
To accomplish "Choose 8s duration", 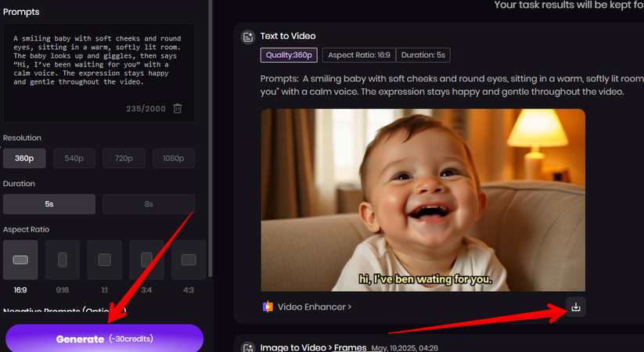I will (x=149, y=204).
